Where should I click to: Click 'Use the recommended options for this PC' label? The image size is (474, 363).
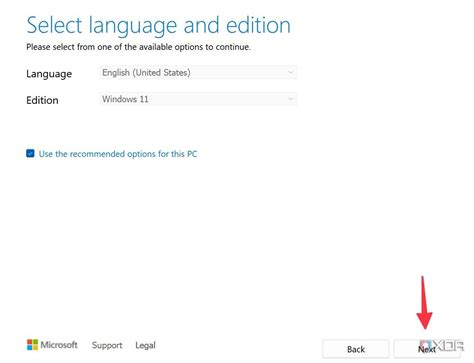[x=118, y=154]
